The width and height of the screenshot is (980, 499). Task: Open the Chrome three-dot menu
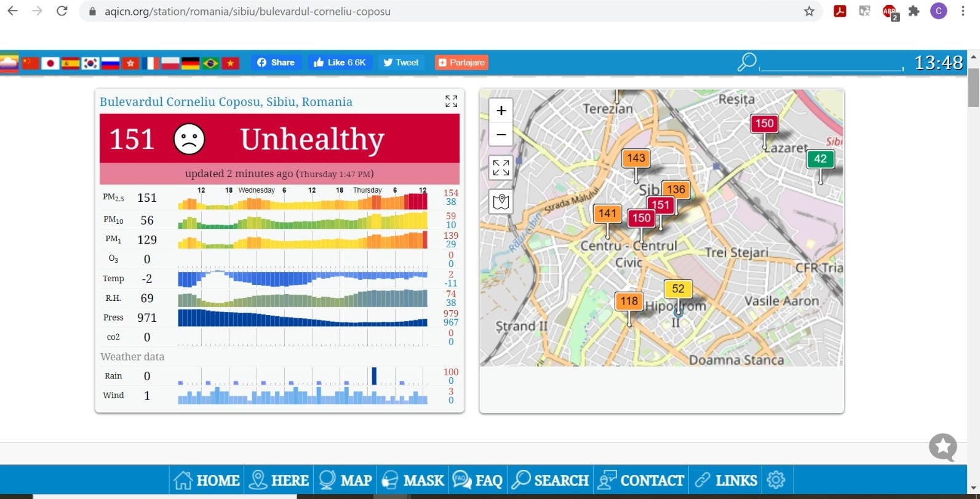963,11
